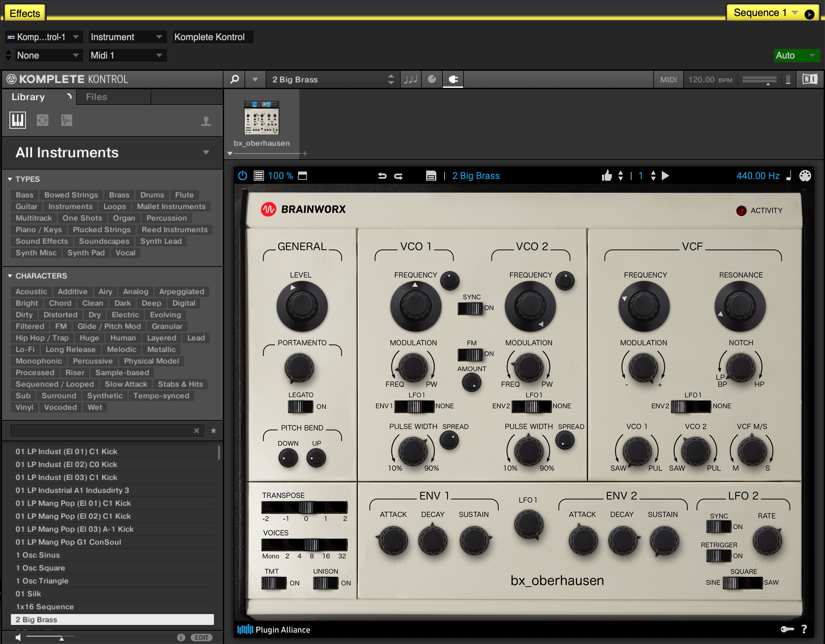
Task: Toggle the LFO 2 SYNC switch
Action: [x=718, y=527]
